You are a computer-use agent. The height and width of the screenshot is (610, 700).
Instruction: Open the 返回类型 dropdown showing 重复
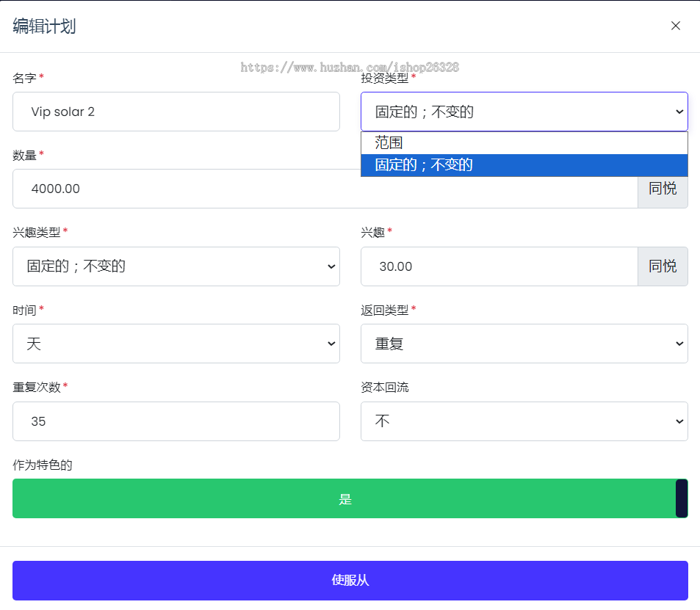click(x=524, y=344)
